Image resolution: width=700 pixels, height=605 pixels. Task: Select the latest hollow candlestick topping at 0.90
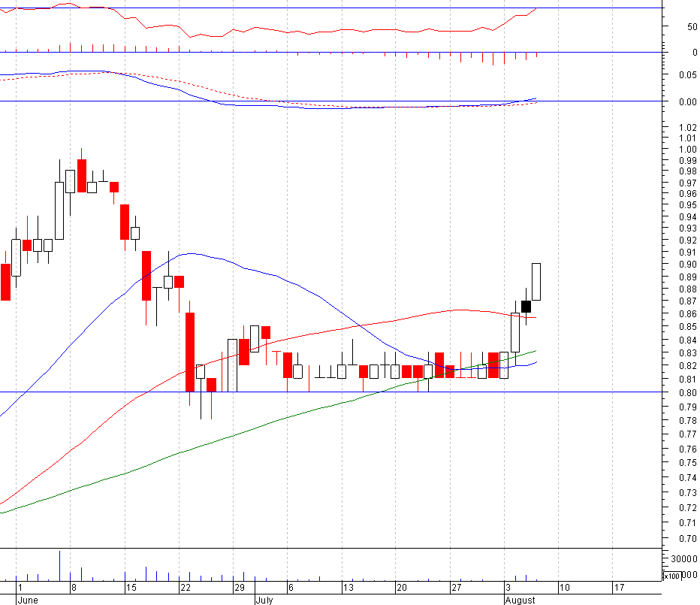[x=536, y=282]
